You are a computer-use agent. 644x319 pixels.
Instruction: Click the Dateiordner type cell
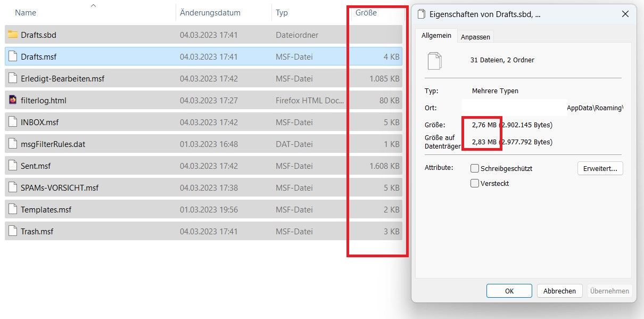coord(297,35)
